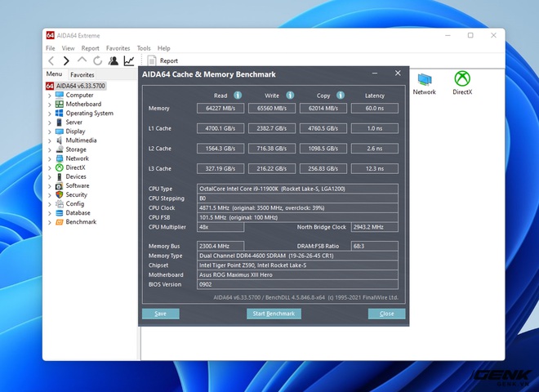Select the Motherboard icon in the tree
Image resolution: width=539 pixels, height=392 pixels.
[60, 104]
